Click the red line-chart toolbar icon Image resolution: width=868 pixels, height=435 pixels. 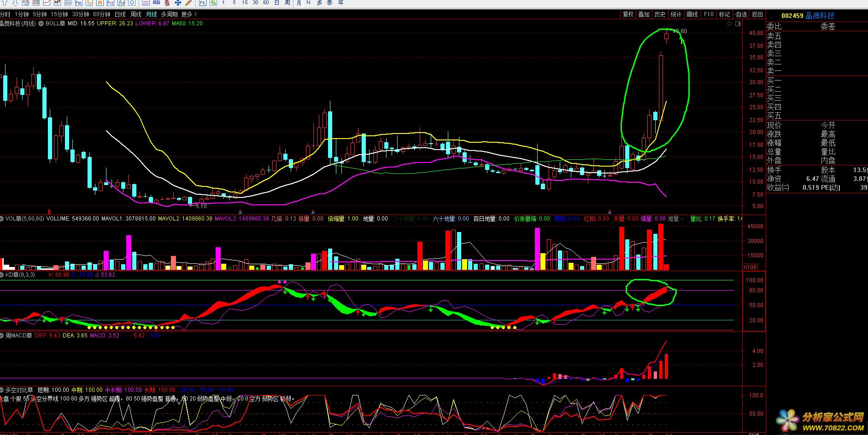click(x=47, y=3)
